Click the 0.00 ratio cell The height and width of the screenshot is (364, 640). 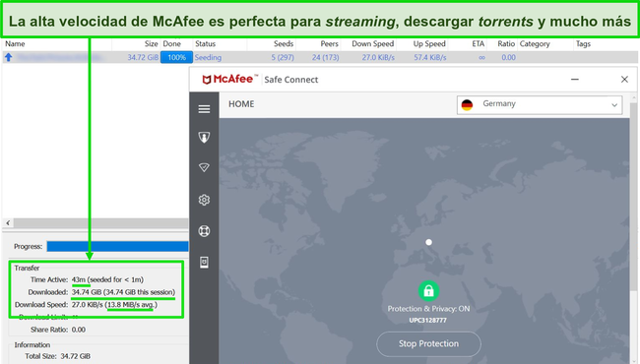[x=509, y=57]
